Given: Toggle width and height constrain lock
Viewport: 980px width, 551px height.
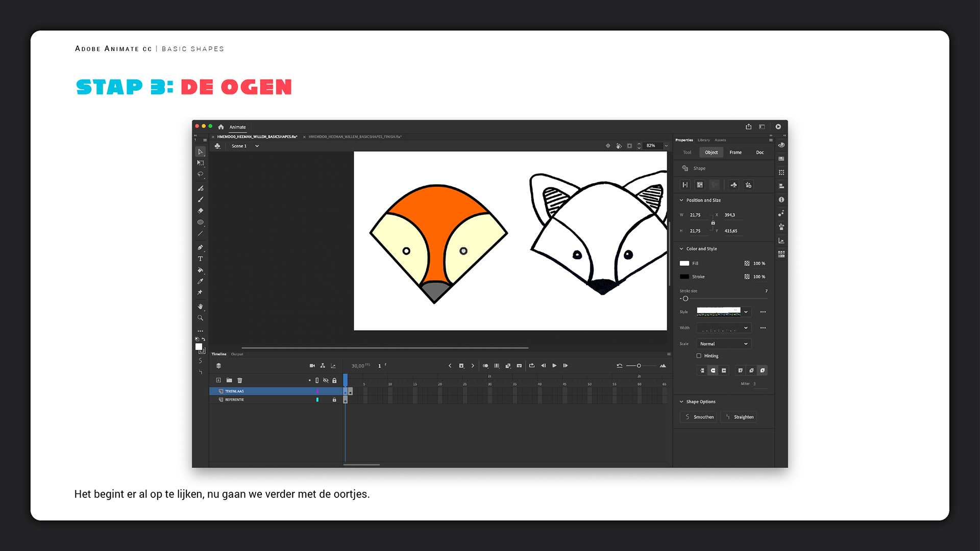Looking at the screenshot, I should click(713, 223).
